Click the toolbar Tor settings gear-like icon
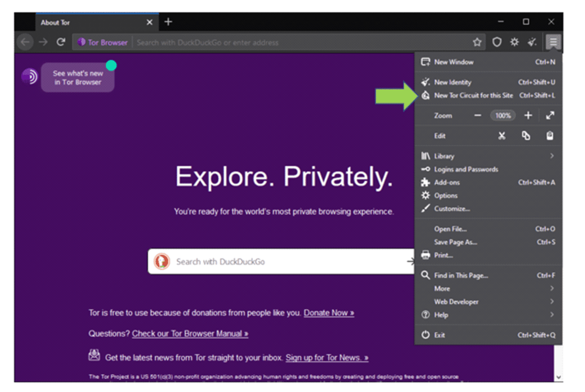 coord(514,42)
